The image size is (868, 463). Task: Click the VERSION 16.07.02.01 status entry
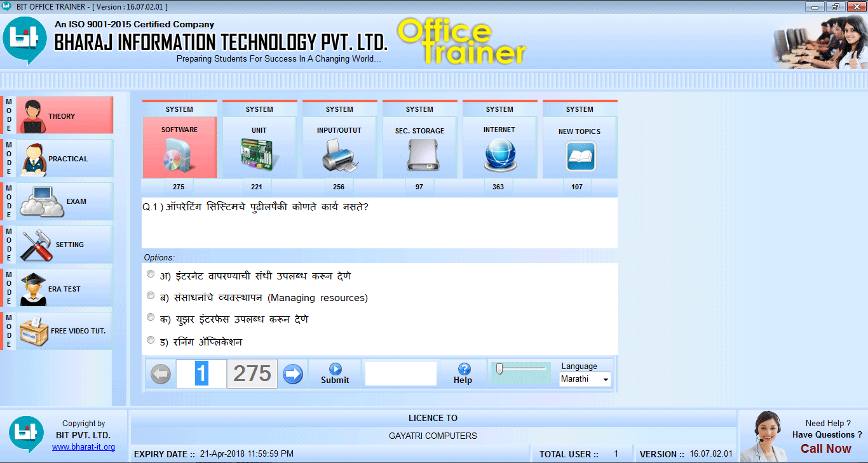coord(686,454)
